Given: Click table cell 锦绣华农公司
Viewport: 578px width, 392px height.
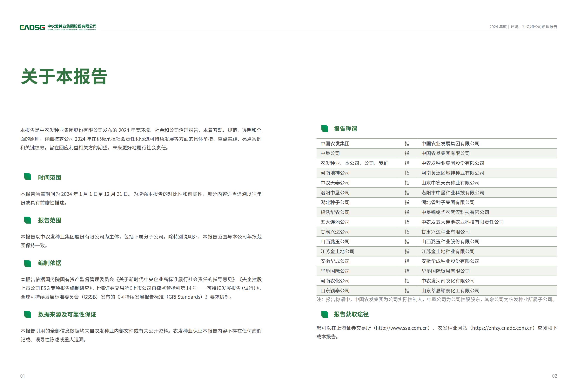Looking at the screenshot, I should click(335, 212).
